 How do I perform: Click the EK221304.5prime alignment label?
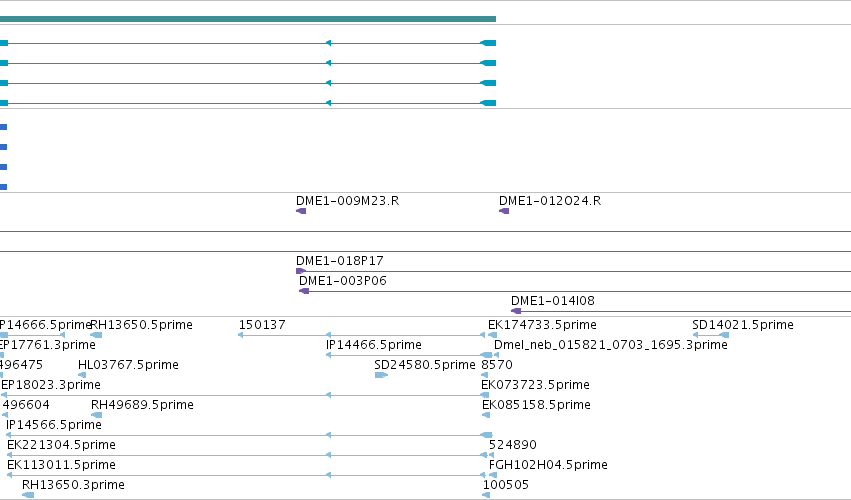[61, 445]
